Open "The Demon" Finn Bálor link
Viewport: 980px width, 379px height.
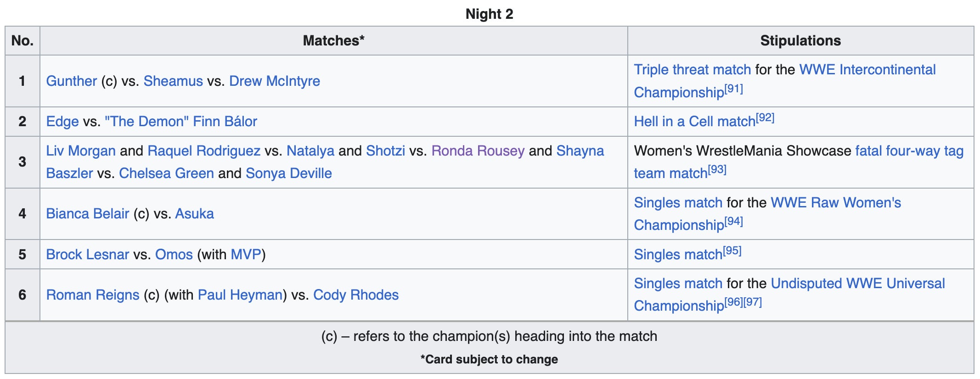coord(180,122)
